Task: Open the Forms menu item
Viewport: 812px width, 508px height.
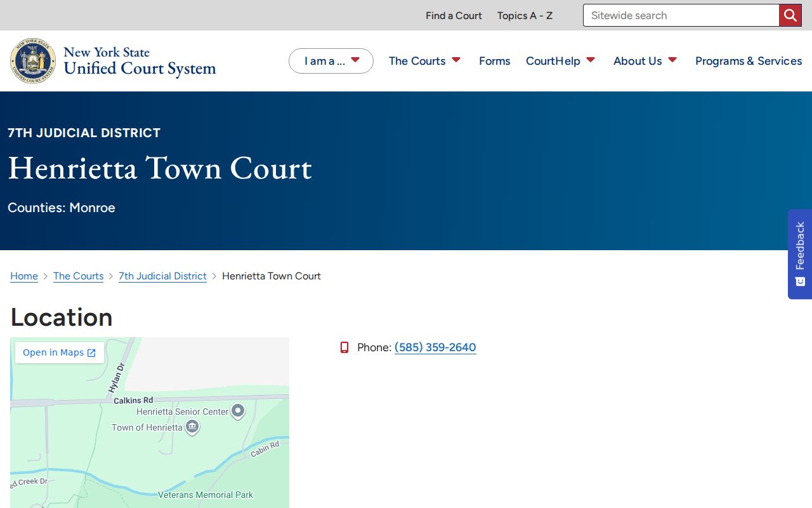Action: tap(494, 61)
